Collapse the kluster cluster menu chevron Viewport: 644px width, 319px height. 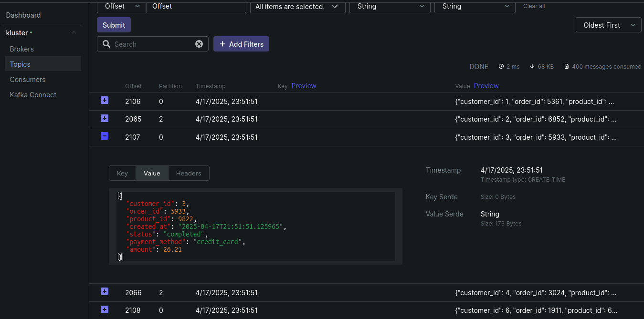coord(74,33)
